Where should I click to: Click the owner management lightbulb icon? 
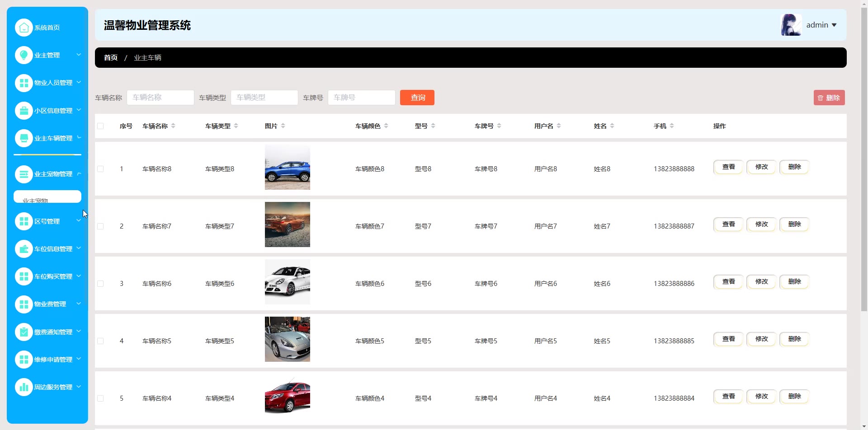[24, 55]
